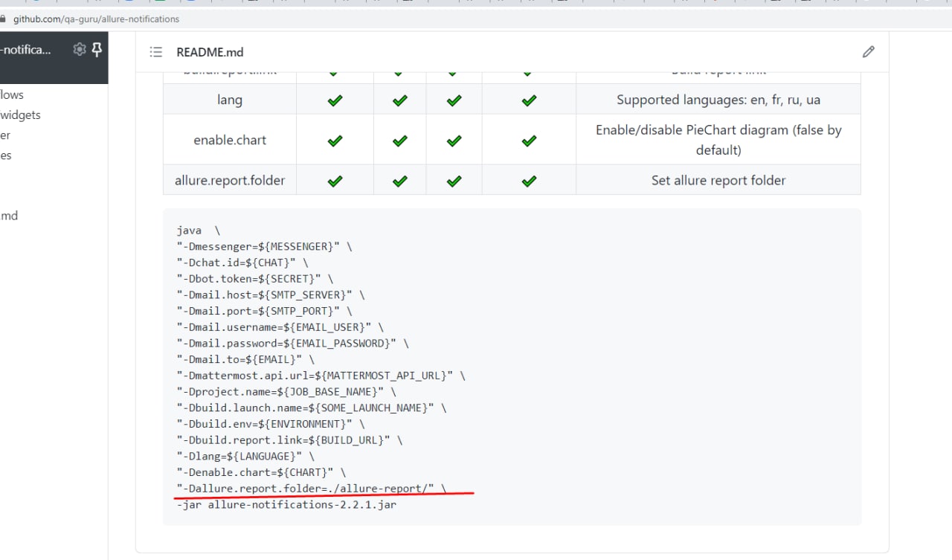Click the -Denable.chart=${CHART} code line
Screen dimensions: 952x560
[261, 472]
